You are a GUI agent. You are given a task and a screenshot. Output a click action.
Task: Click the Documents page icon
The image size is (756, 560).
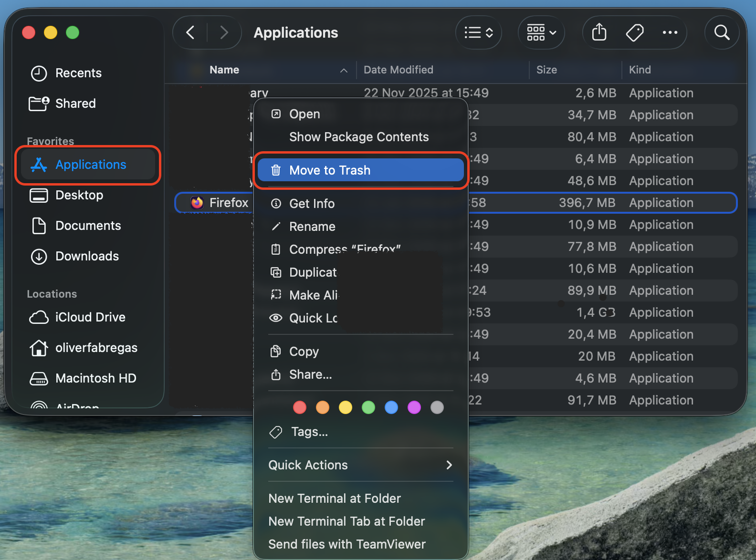pyautogui.click(x=39, y=226)
